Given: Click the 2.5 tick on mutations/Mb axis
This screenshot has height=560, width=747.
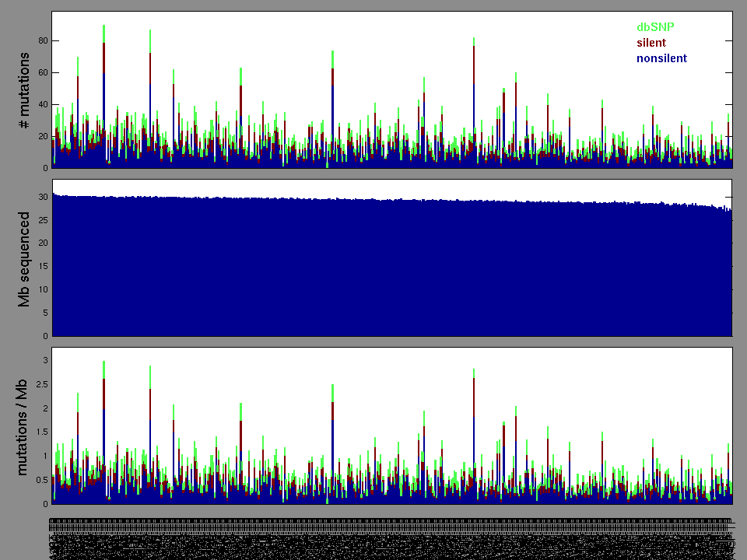Looking at the screenshot, I should coord(42,384).
